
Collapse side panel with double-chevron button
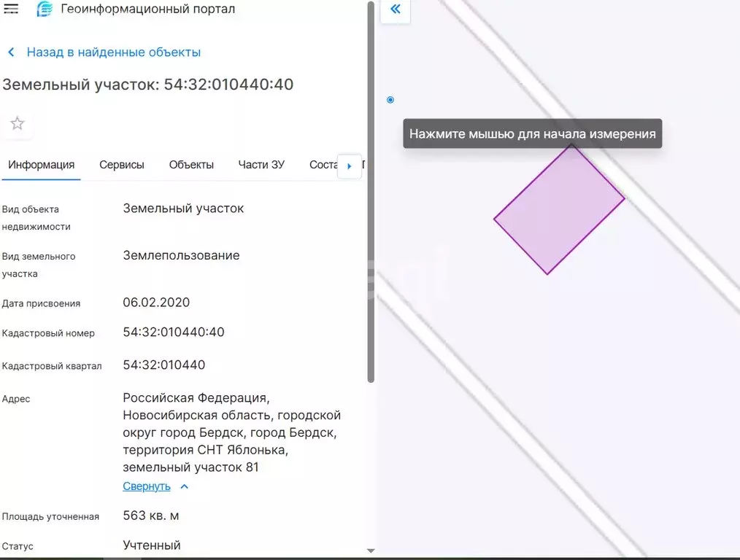396,9
